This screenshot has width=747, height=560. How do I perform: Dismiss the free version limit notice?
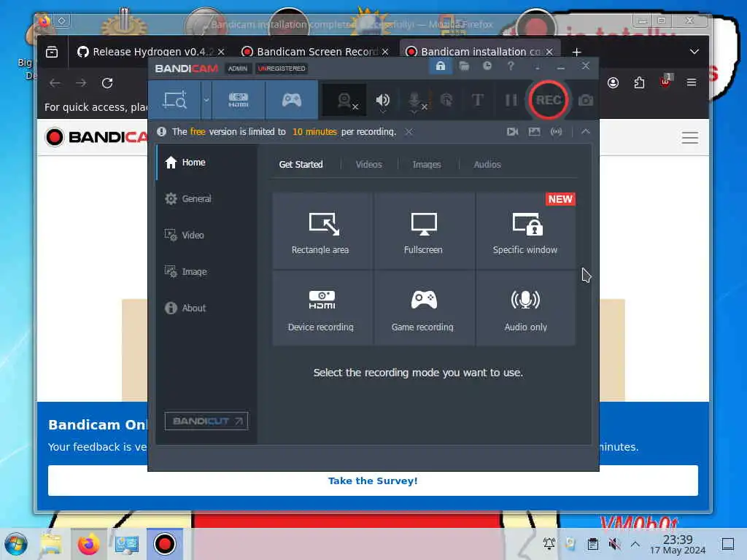[409, 132]
